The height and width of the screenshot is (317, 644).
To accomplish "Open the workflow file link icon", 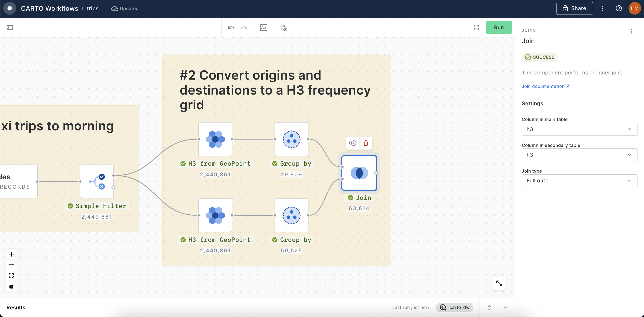I will 284,27.
